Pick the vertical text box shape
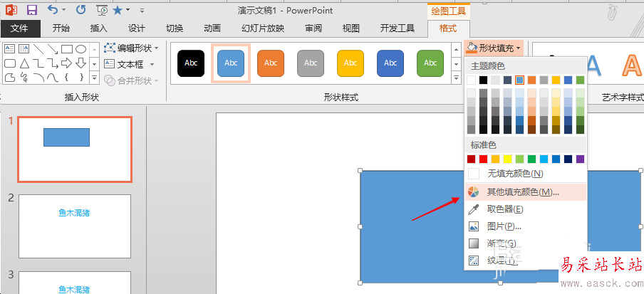The height and width of the screenshot is (294, 644). [x=24, y=49]
